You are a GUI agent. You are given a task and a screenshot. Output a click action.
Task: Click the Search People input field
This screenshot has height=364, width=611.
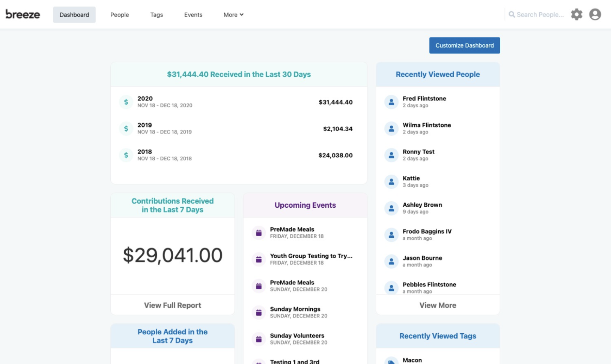537,15
